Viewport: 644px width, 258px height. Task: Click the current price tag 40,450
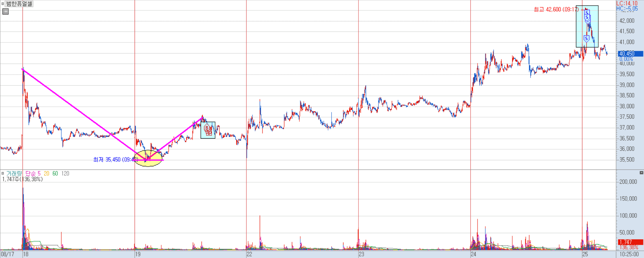pyautogui.click(x=630, y=54)
